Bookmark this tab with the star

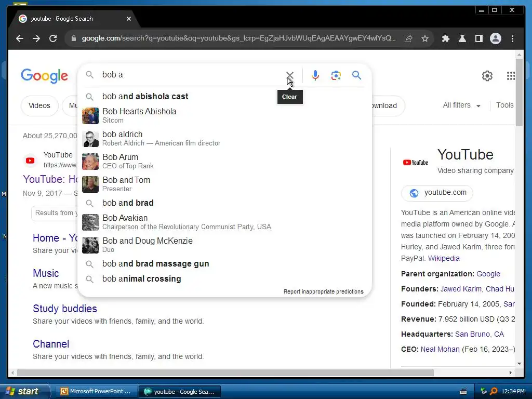425,38
